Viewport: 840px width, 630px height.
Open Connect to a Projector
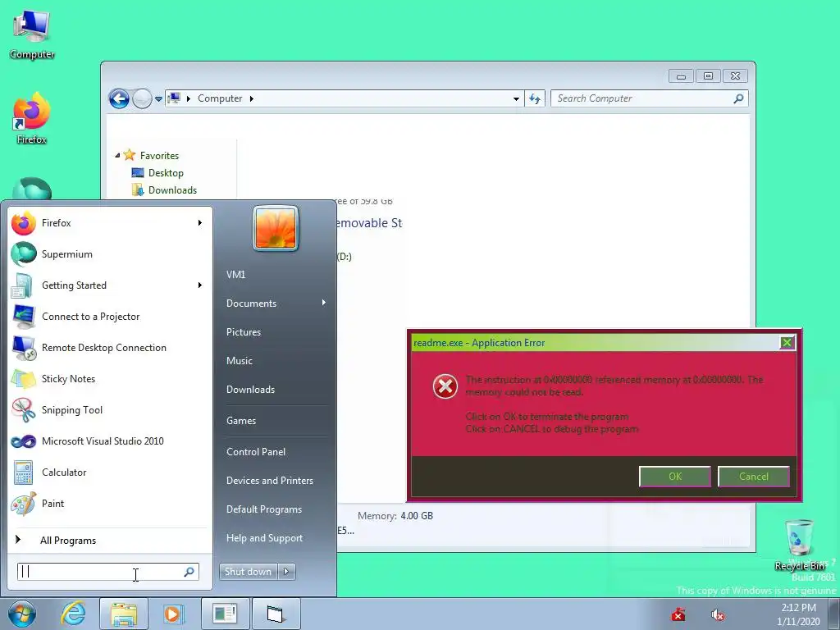pos(109,317)
